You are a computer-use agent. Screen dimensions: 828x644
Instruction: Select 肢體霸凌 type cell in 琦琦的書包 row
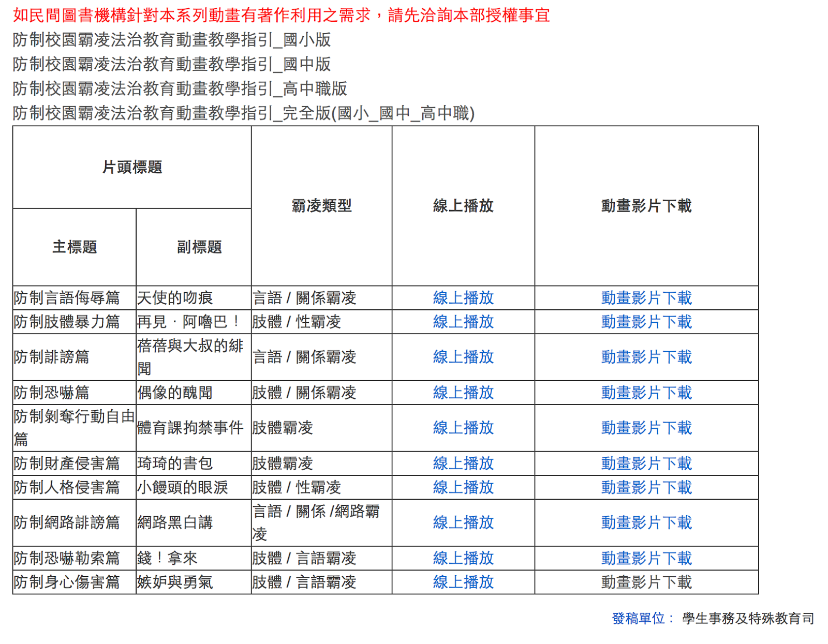pos(321,463)
